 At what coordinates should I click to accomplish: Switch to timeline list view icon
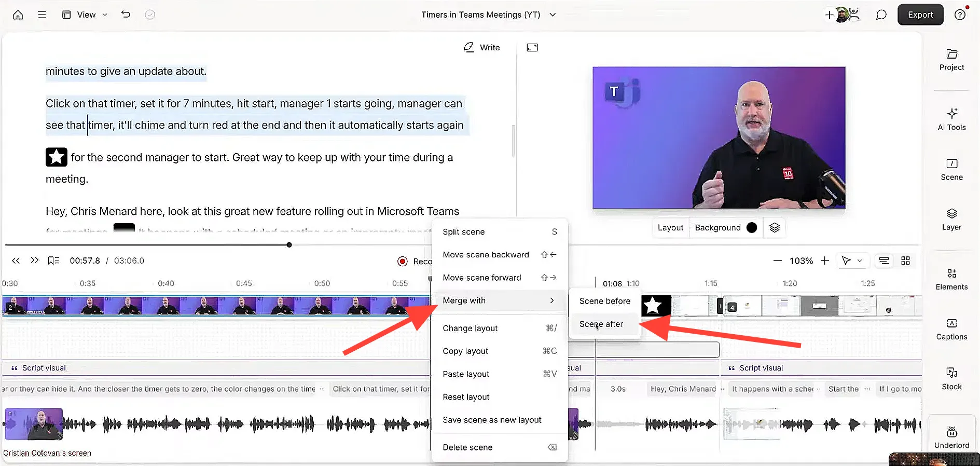(884, 261)
